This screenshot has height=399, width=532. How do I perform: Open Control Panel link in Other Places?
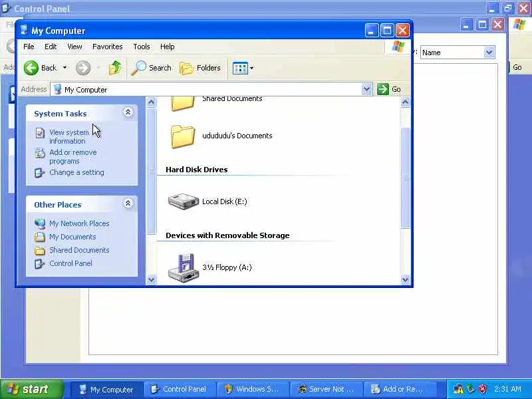70,263
